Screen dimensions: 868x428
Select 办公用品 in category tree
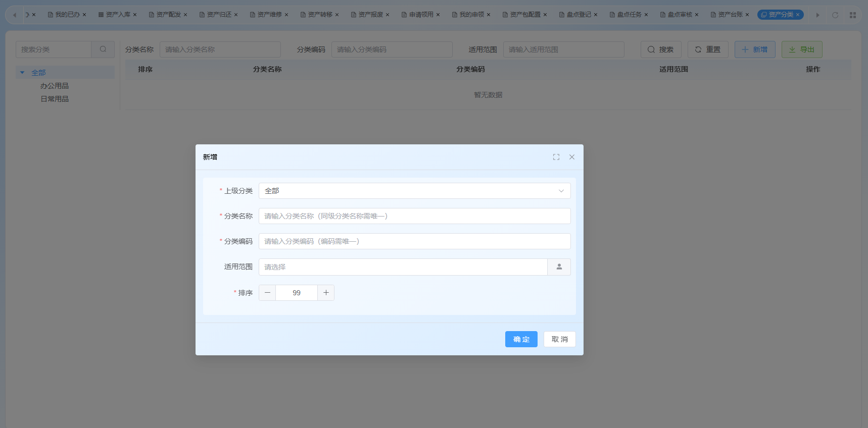click(55, 86)
